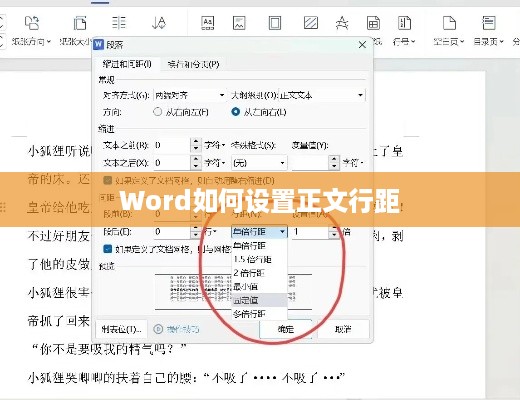Click the 度量值 input field
520x400 pixels.
[310, 163]
